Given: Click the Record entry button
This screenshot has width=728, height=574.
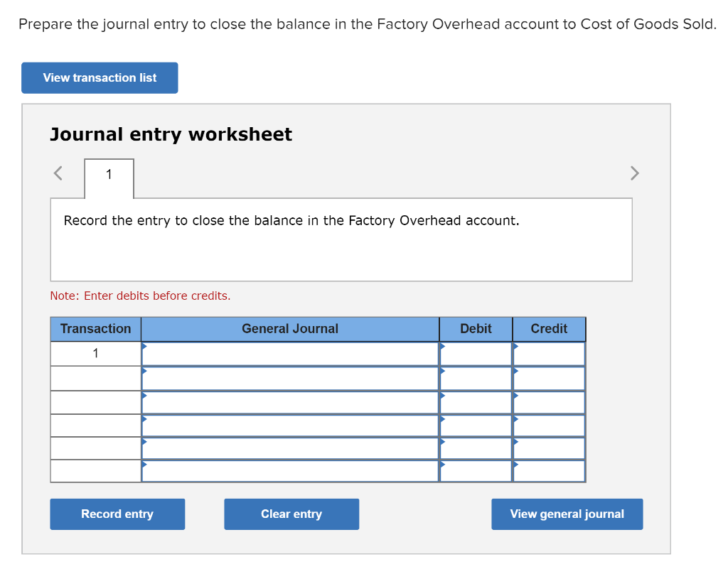Looking at the screenshot, I should click(x=117, y=514).
